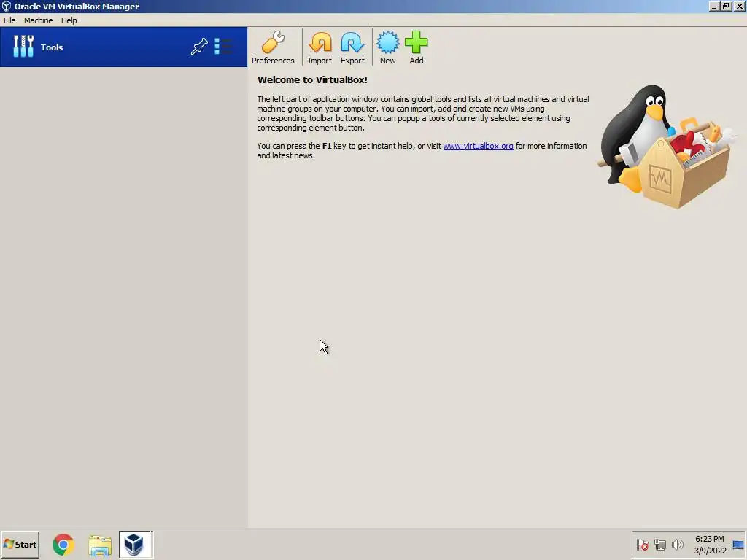Pin the Tools pane with pin icon
Viewport: 747px width, 560px height.
199,46
